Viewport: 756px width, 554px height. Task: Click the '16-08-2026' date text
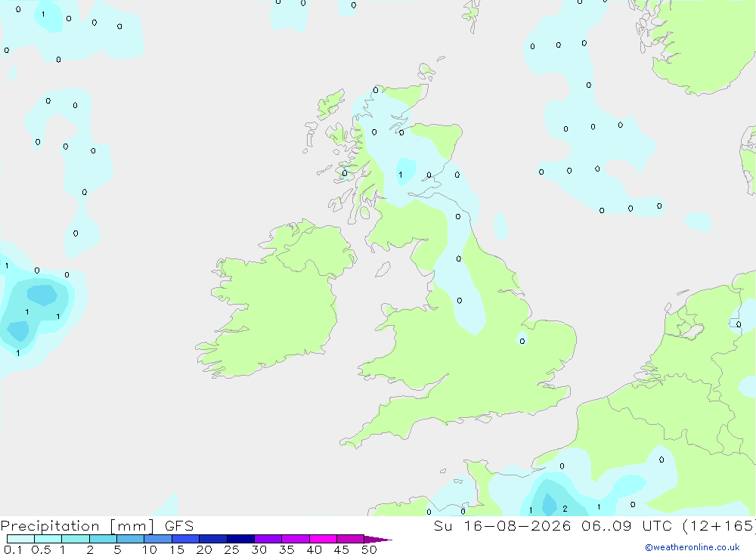pos(517,525)
